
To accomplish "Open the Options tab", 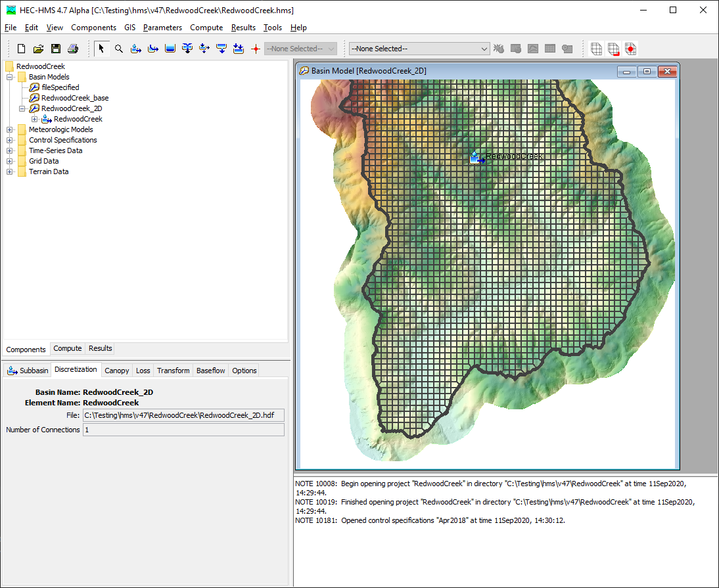I will [244, 371].
